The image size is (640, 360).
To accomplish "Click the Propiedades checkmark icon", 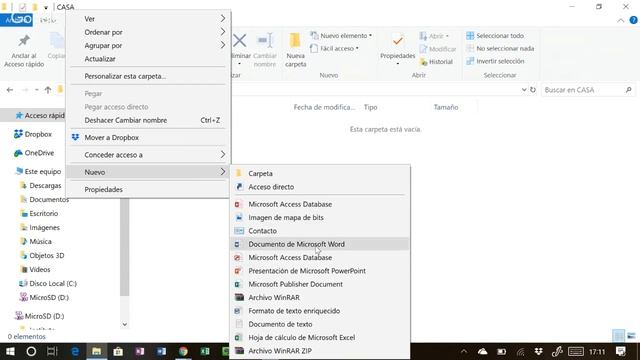I will (x=398, y=41).
